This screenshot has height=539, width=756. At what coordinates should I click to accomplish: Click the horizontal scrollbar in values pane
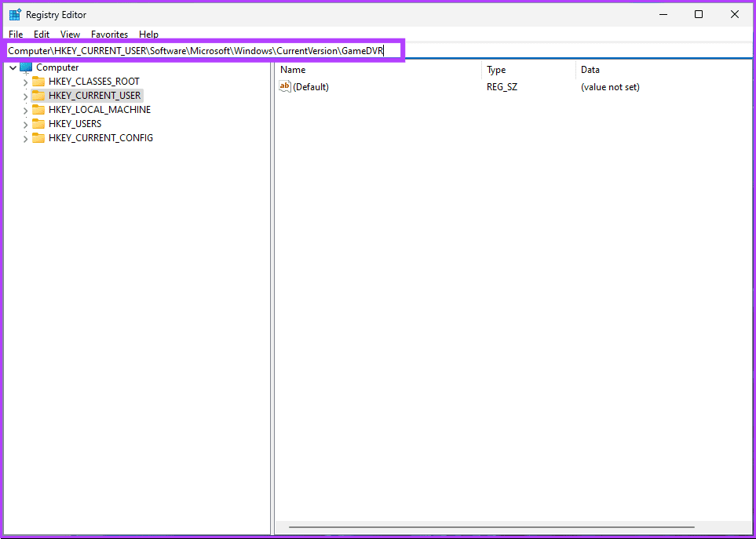tap(491, 527)
